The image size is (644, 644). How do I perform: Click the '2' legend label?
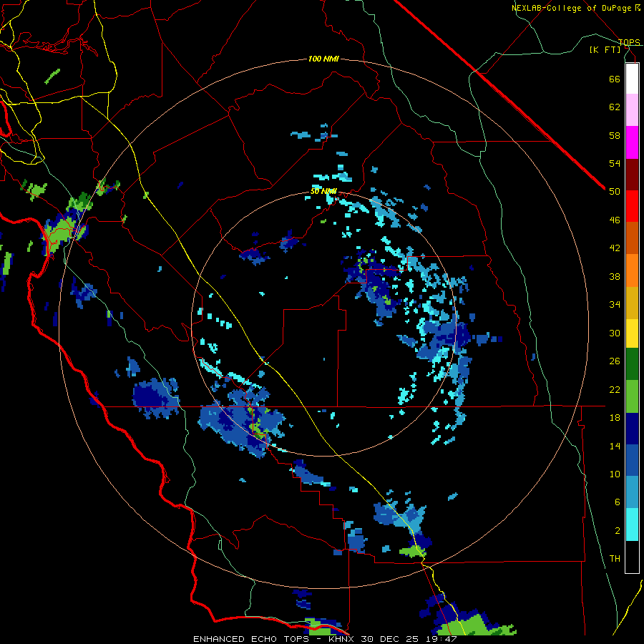pos(617,531)
